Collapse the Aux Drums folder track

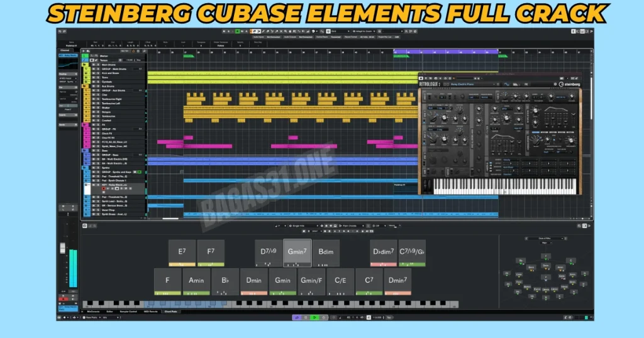click(84, 86)
